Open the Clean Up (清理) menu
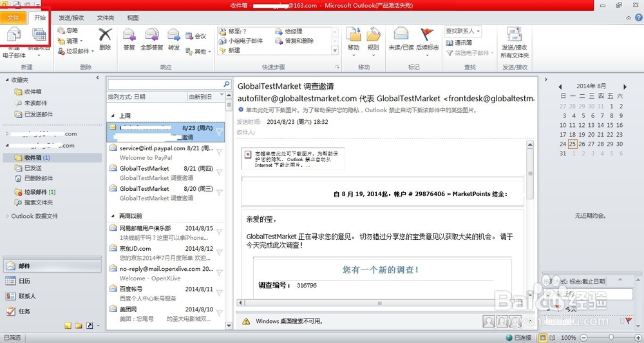Viewport: 644px width, 343px height. [70, 41]
